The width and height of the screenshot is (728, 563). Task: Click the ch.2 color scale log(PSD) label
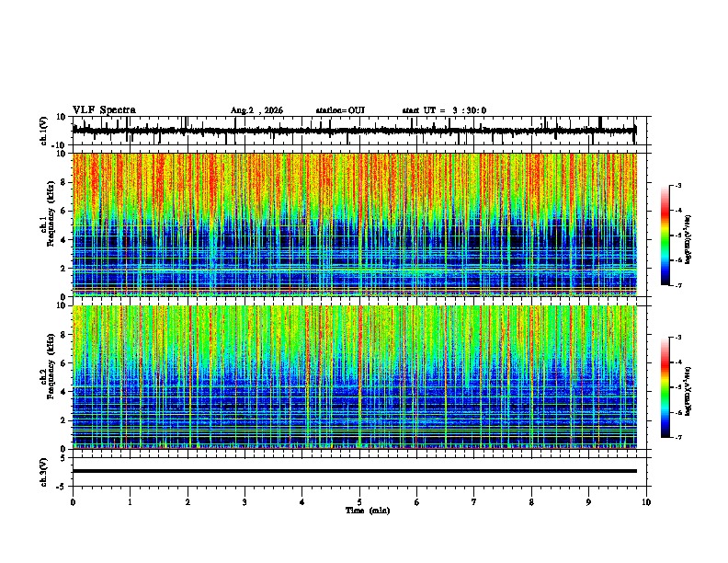point(688,392)
